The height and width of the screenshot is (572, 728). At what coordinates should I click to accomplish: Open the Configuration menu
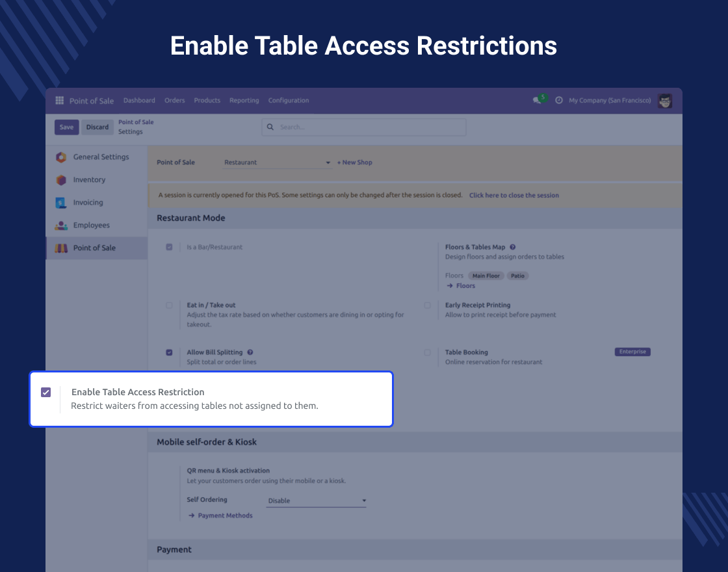(289, 100)
